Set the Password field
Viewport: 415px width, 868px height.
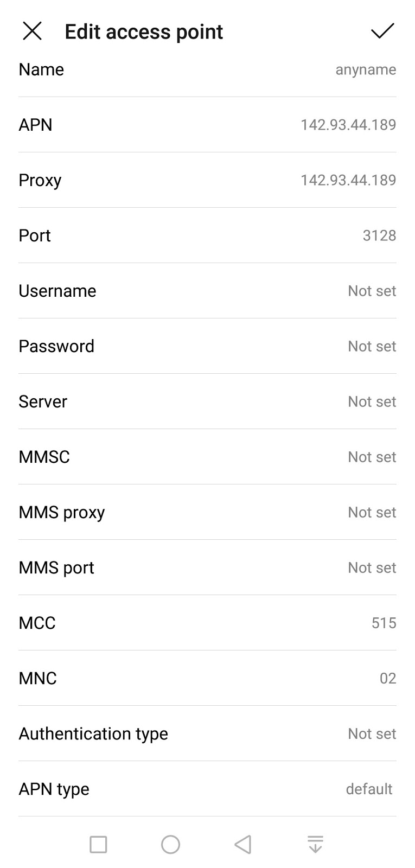[x=207, y=346]
